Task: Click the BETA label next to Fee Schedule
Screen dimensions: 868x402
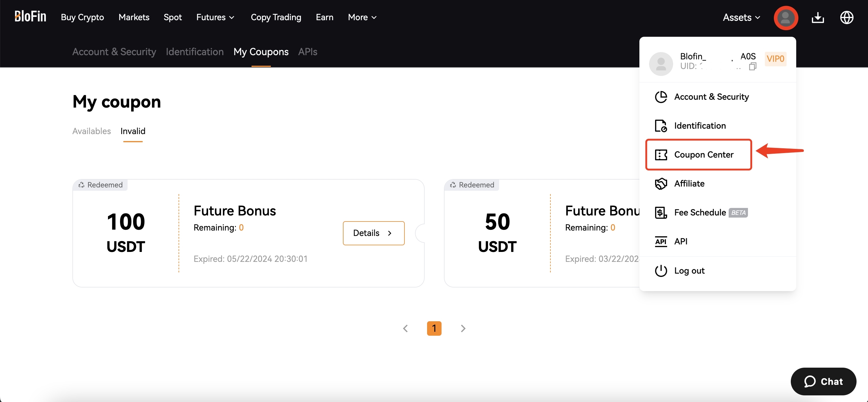Action: click(738, 213)
